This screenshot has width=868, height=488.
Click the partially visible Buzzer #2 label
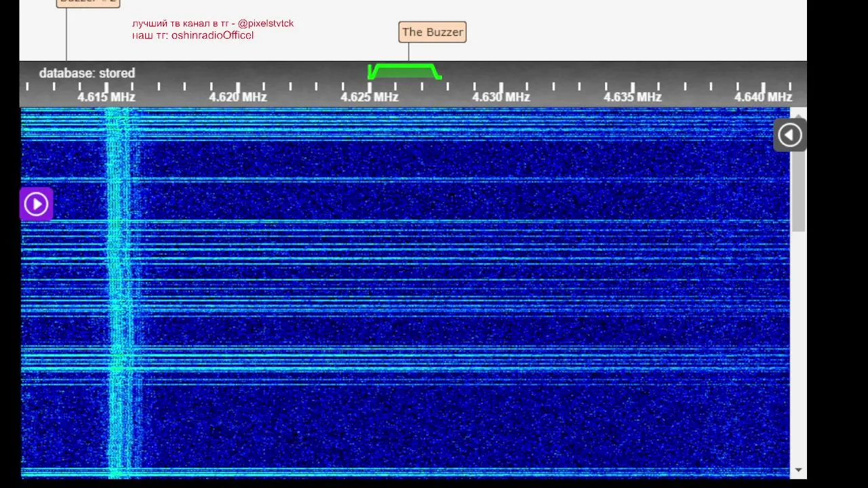(x=88, y=3)
